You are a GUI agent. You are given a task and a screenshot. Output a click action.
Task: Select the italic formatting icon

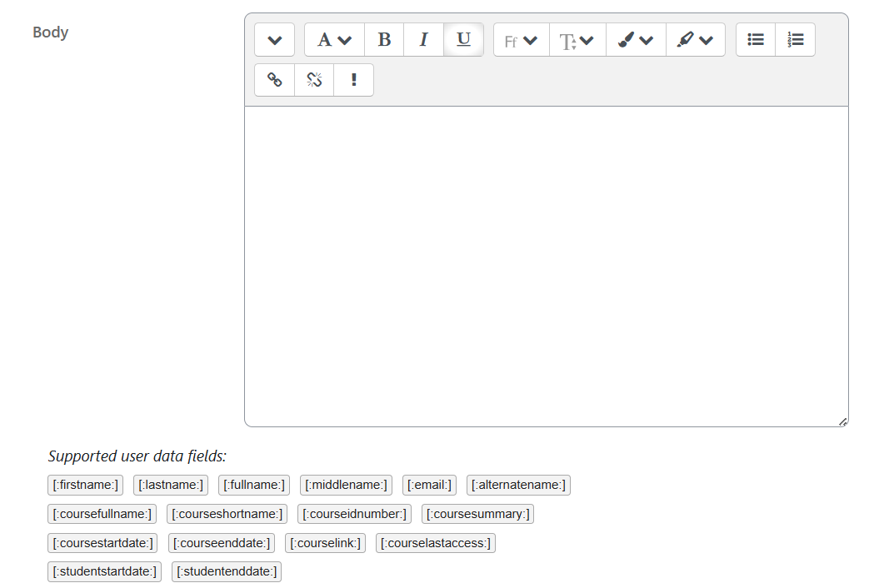click(x=423, y=39)
